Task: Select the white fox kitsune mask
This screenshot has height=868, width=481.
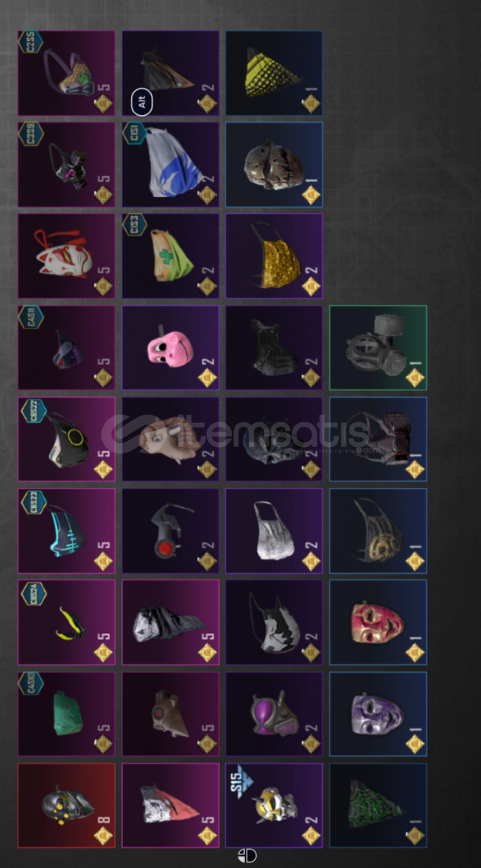Action: pyautogui.click(x=67, y=256)
